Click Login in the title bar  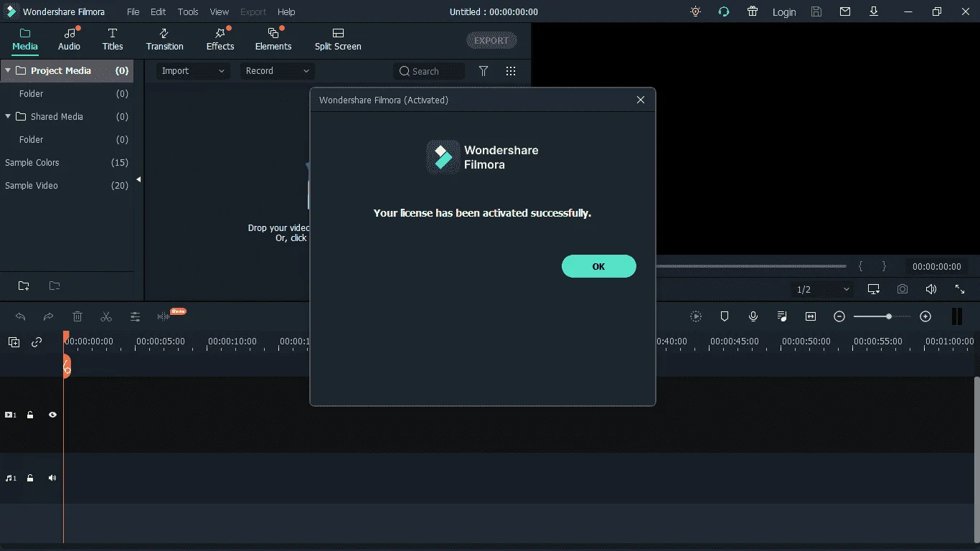point(784,11)
